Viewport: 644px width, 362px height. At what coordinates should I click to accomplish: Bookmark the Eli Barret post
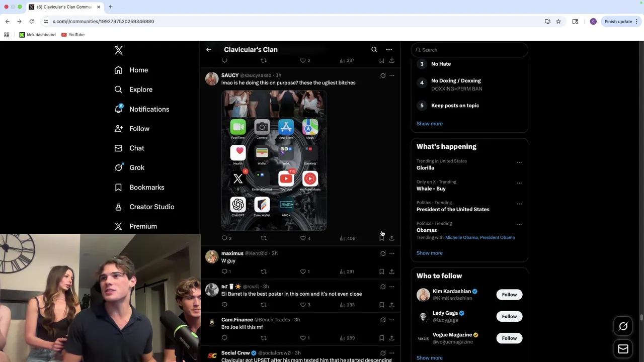[x=382, y=305]
